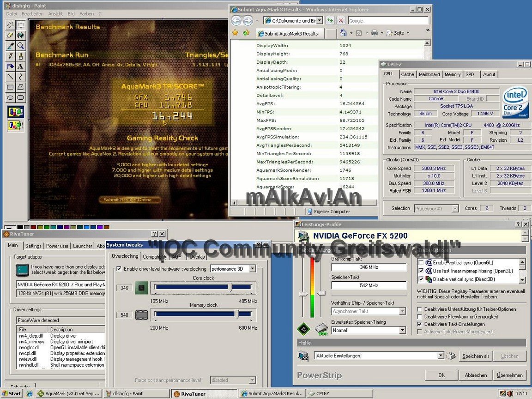Image resolution: width=532 pixels, height=399 pixels.
Task: Click the Abbrechen button
Action: coord(476,375)
